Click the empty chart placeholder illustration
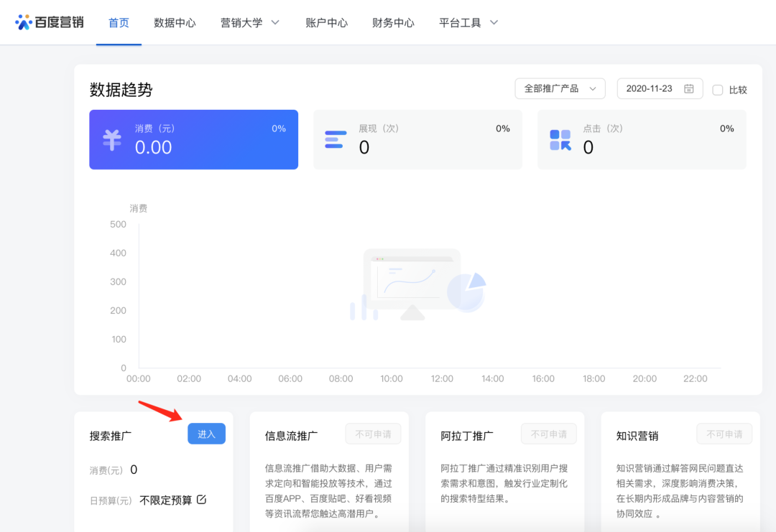The image size is (776, 532). pos(417,284)
